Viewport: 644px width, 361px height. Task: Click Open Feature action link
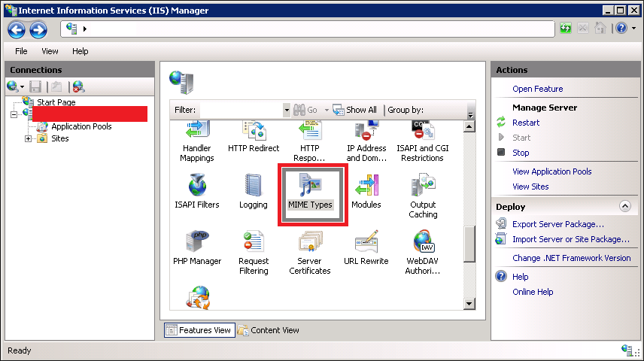[x=538, y=89]
